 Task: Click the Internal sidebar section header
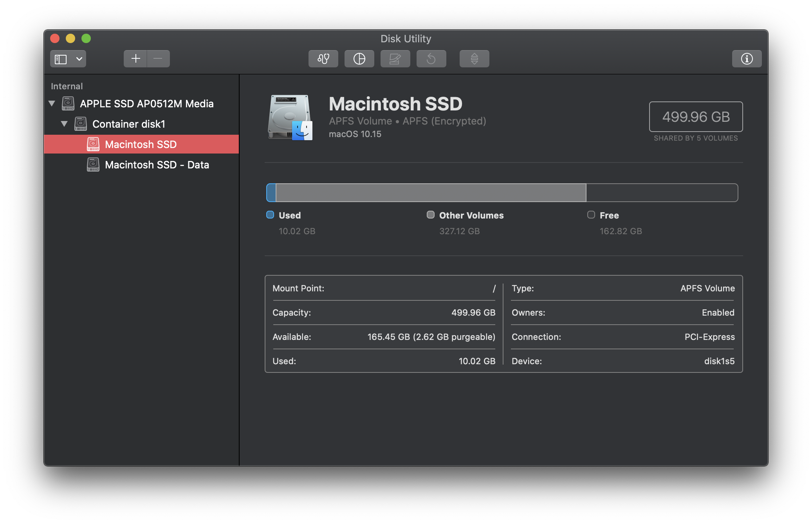pyautogui.click(x=67, y=86)
